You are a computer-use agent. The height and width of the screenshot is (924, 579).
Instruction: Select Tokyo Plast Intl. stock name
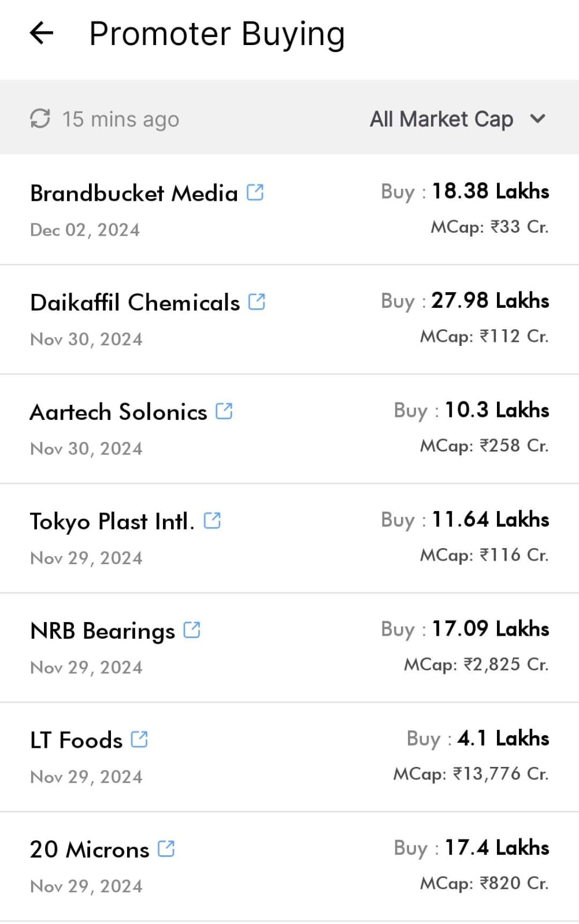(112, 521)
